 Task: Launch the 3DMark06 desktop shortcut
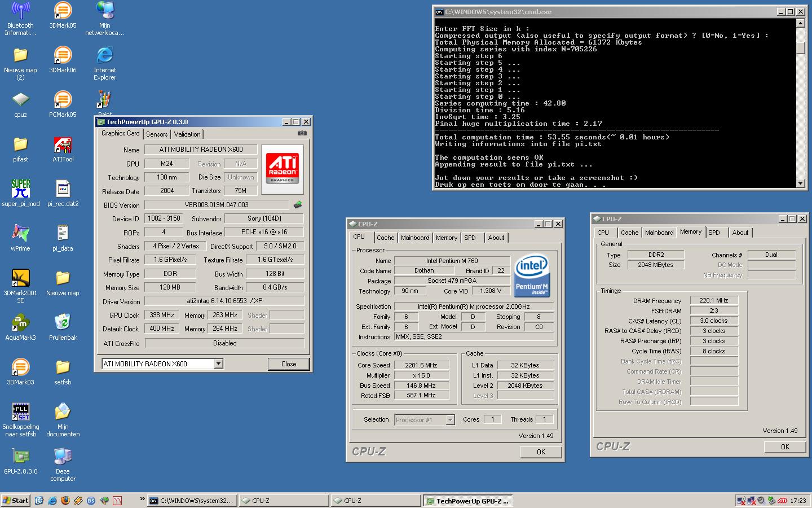(63, 60)
